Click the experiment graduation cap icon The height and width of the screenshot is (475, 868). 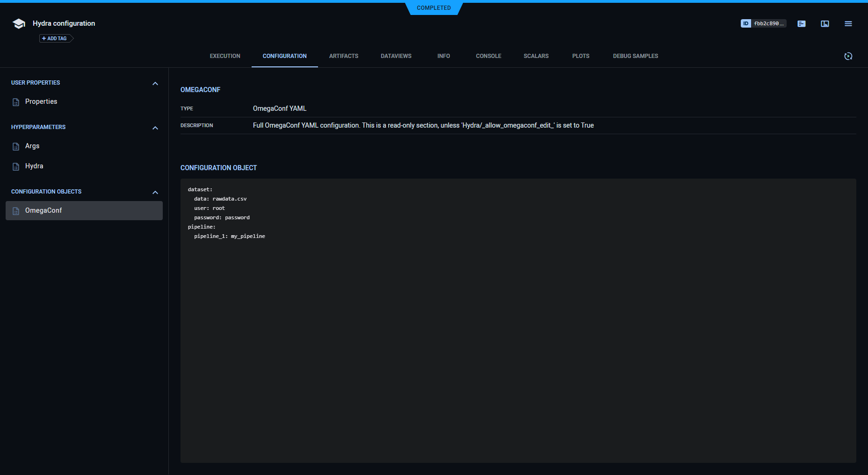(19, 24)
